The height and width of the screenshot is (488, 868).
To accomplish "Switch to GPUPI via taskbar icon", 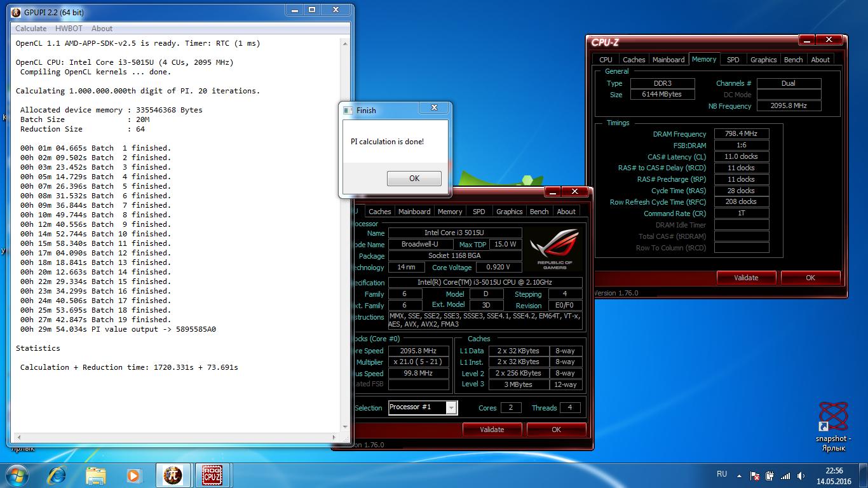I will [x=173, y=475].
